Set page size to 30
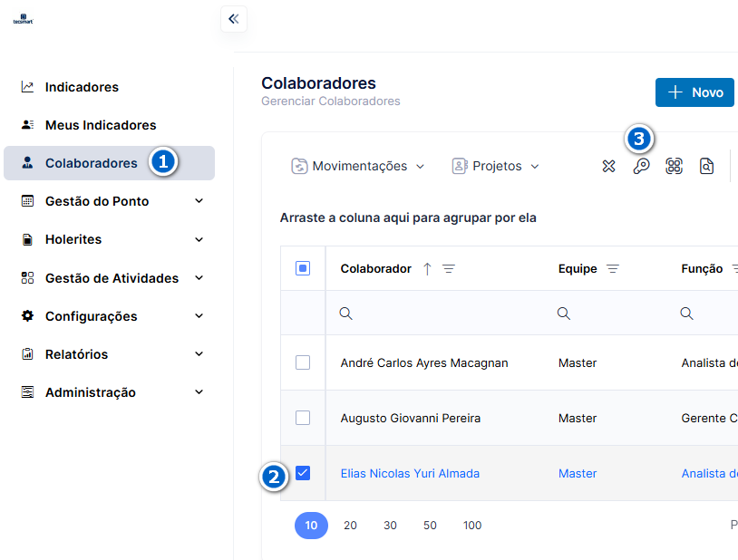This screenshot has height=560, width=738. 390,526
